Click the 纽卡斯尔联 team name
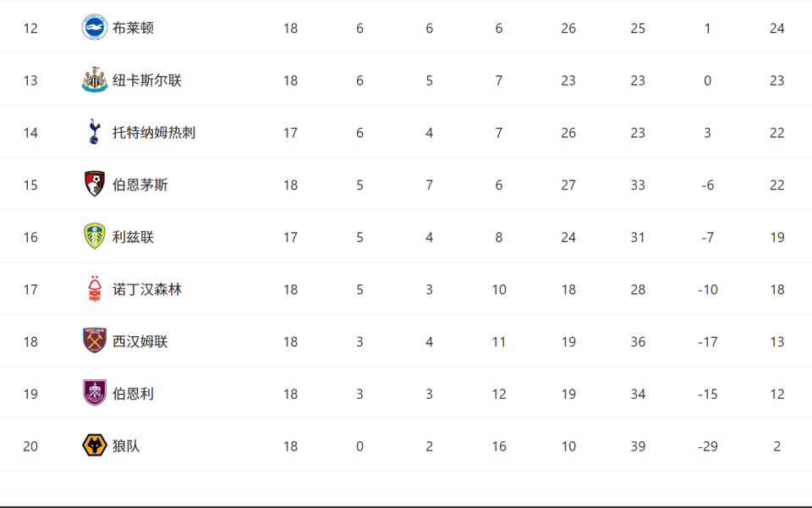Screen dimensions: 812x508 147,80
